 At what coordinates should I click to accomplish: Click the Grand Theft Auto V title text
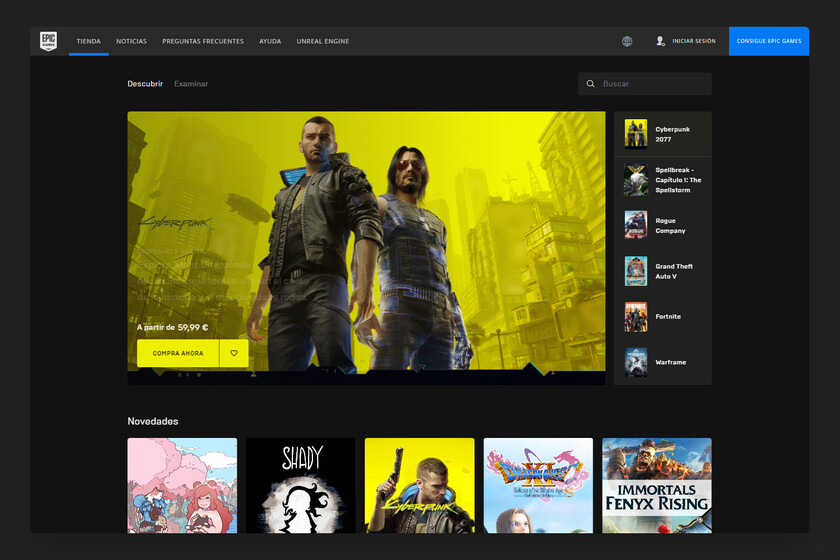coord(674,271)
